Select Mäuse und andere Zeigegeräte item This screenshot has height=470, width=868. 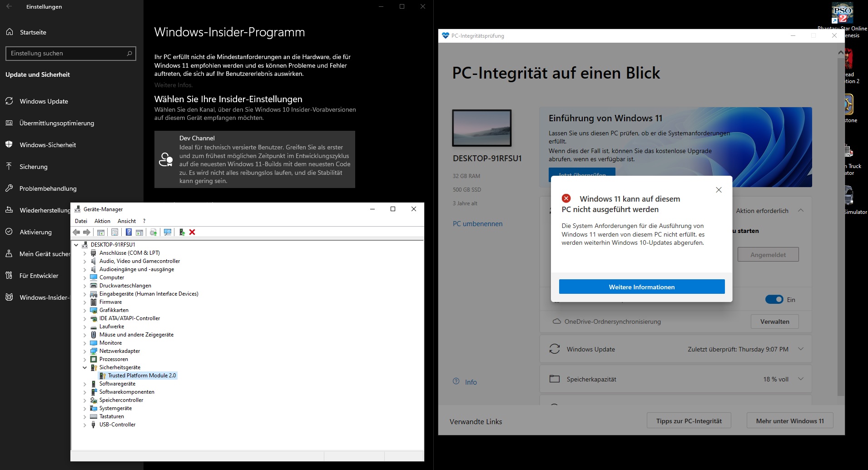pyautogui.click(x=136, y=335)
